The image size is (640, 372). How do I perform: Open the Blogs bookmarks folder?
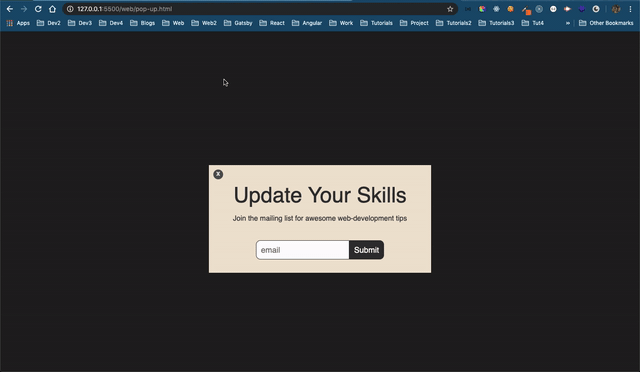tap(142, 23)
